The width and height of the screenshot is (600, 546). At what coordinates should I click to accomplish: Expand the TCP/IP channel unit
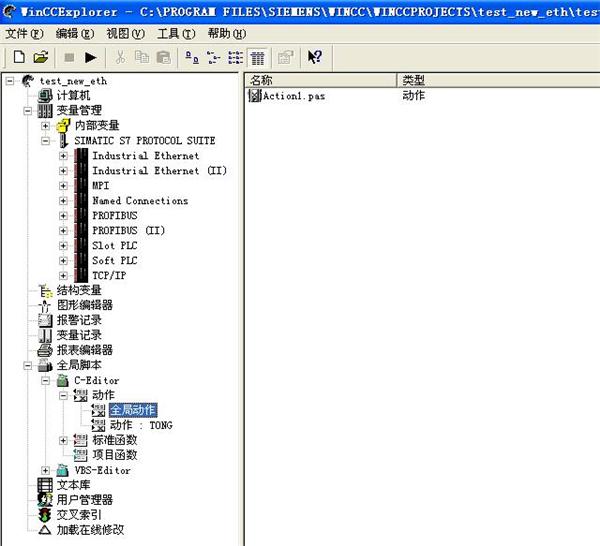(64, 275)
